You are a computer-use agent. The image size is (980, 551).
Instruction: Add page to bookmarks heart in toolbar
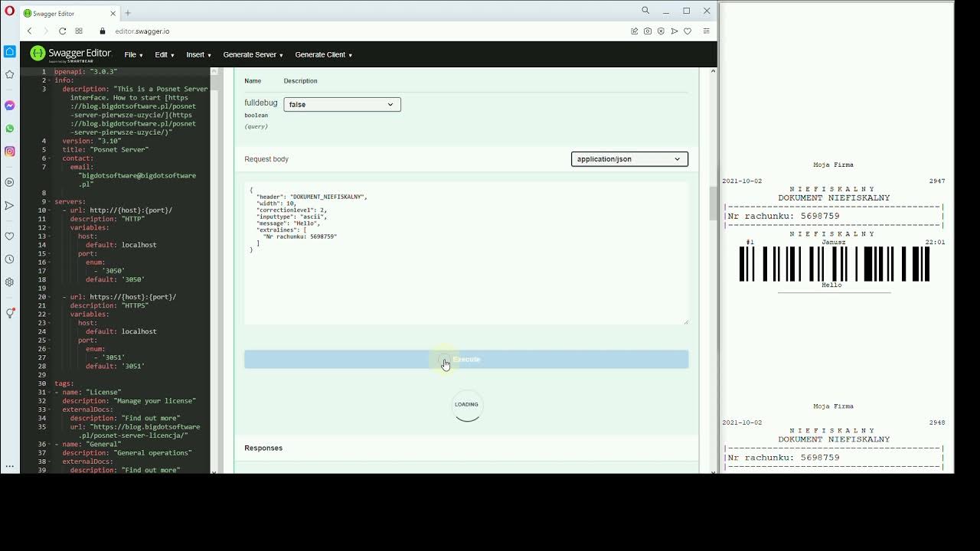coord(688,31)
